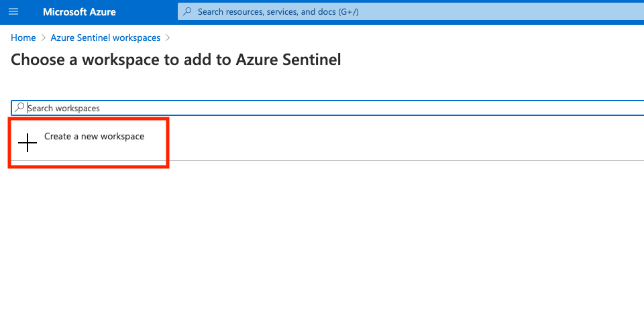Click the plus icon for new workspace

pyautogui.click(x=28, y=143)
